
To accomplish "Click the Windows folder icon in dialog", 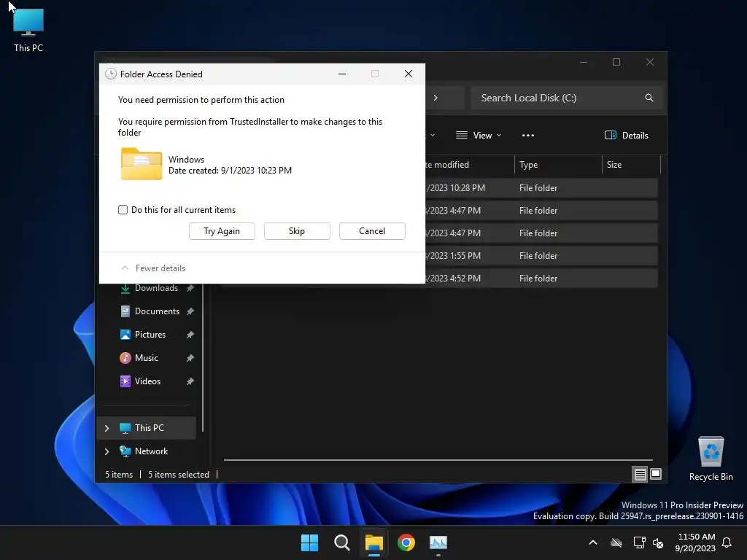I will 141,164.
